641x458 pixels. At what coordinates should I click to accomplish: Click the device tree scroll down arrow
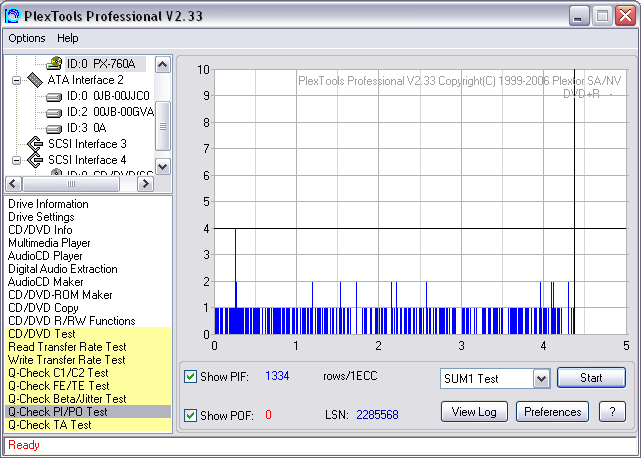point(163,166)
